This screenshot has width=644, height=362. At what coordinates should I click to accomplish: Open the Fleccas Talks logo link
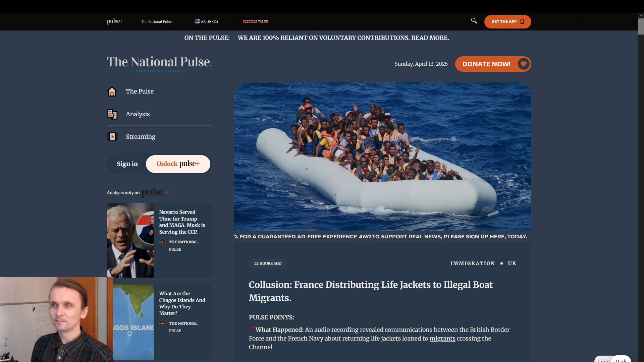click(256, 21)
